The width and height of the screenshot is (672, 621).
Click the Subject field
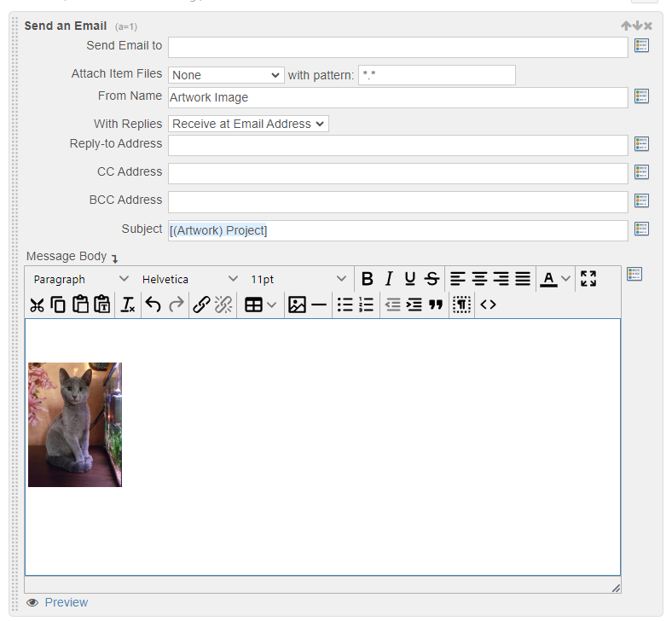[397, 230]
